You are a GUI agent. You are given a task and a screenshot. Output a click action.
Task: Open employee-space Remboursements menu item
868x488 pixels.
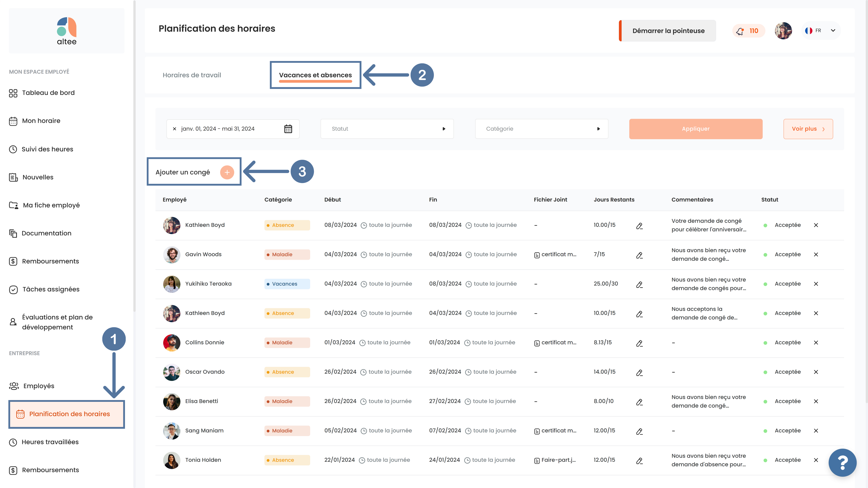tap(44, 261)
